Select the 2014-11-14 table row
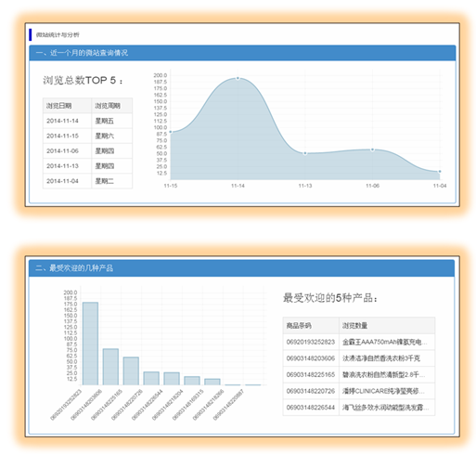Screen dimensions: 476x455 [87, 121]
